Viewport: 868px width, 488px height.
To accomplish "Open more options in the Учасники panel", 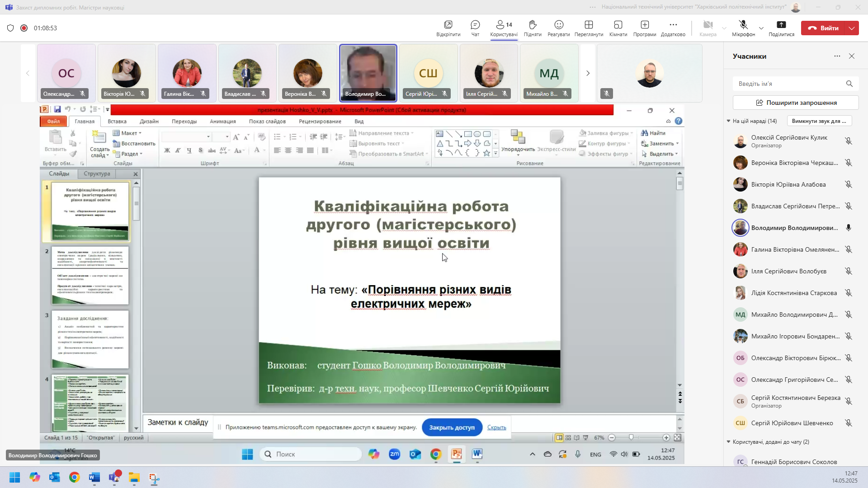I will click(837, 56).
